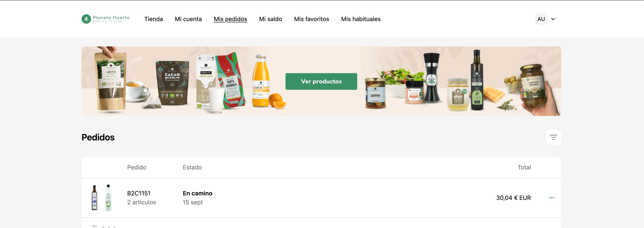Open three-dot menu for order B2C1151
Screen dimensions: 644x228
(552, 198)
